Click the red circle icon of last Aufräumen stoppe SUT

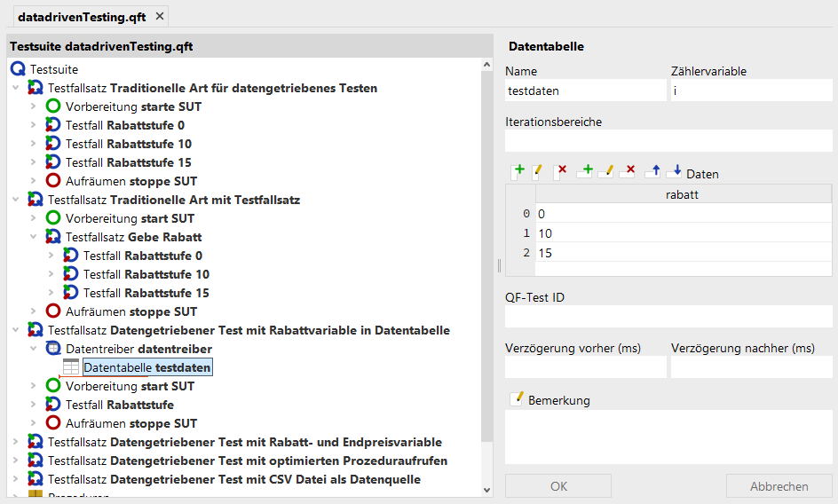point(53,422)
